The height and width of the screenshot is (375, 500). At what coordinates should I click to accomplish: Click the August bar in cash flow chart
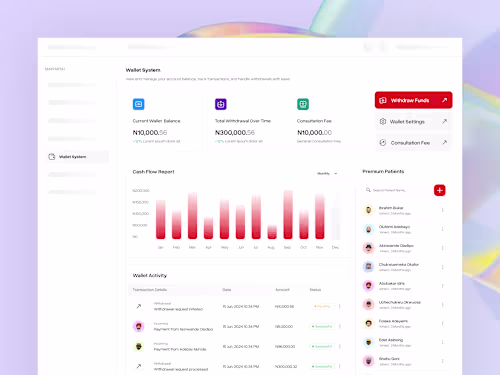[272, 232]
